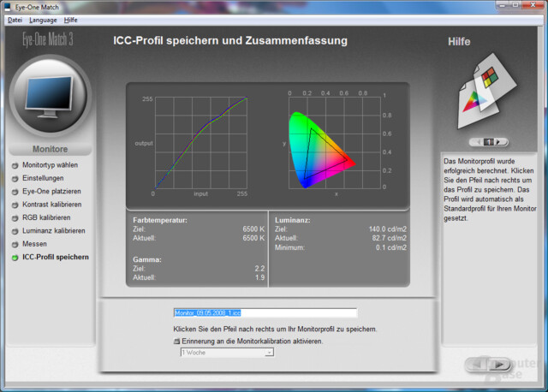Minimize the Eye-One Match window
Screen dimensions: 548x392
(x=503, y=5)
